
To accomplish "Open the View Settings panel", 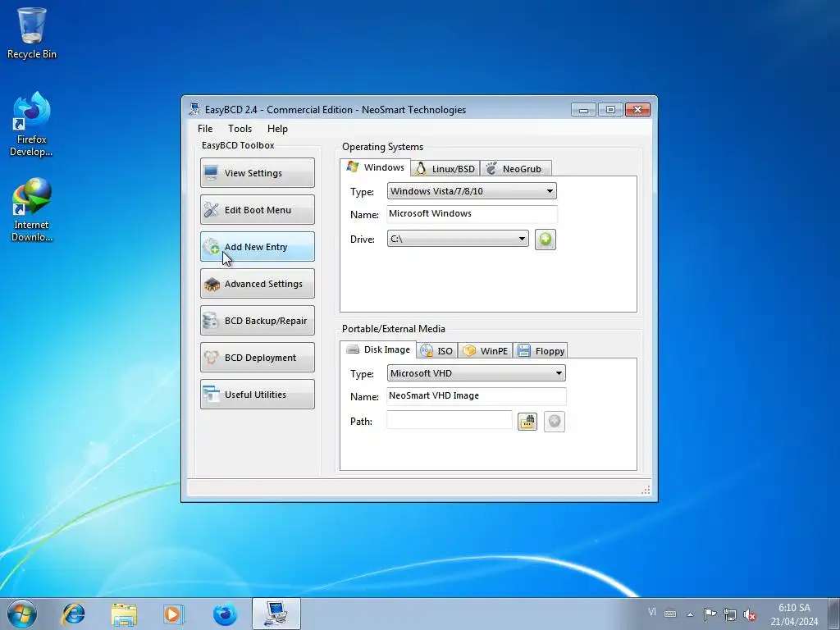I will click(x=257, y=172).
